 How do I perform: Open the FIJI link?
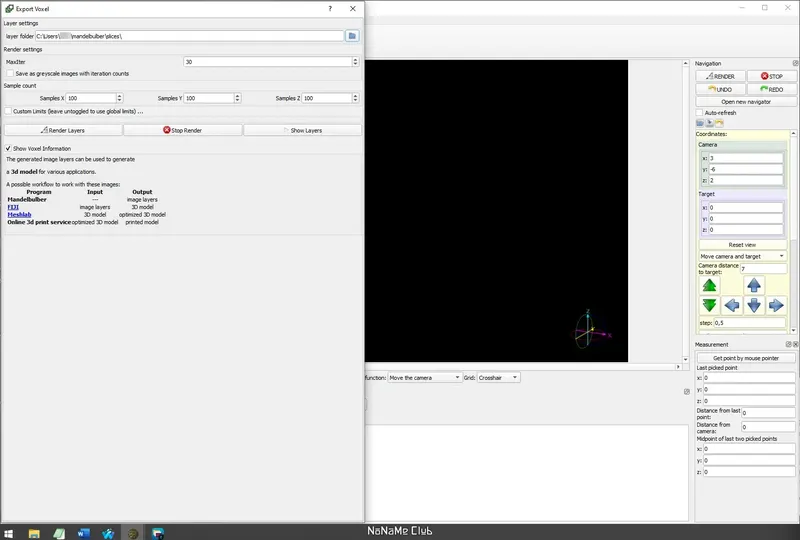coord(13,207)
